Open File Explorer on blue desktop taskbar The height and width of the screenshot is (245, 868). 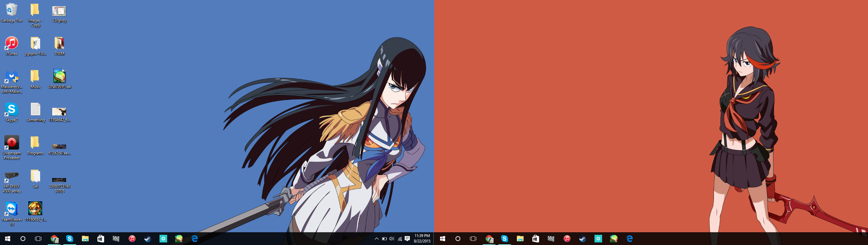(85, 239)
